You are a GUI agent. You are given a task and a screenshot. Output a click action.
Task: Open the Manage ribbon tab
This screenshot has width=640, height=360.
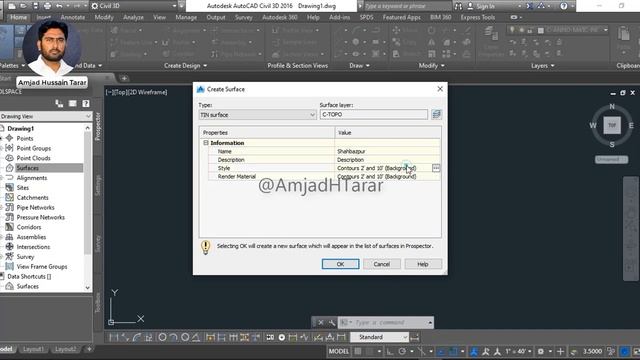pyautogui.click(x=186, y=17)
